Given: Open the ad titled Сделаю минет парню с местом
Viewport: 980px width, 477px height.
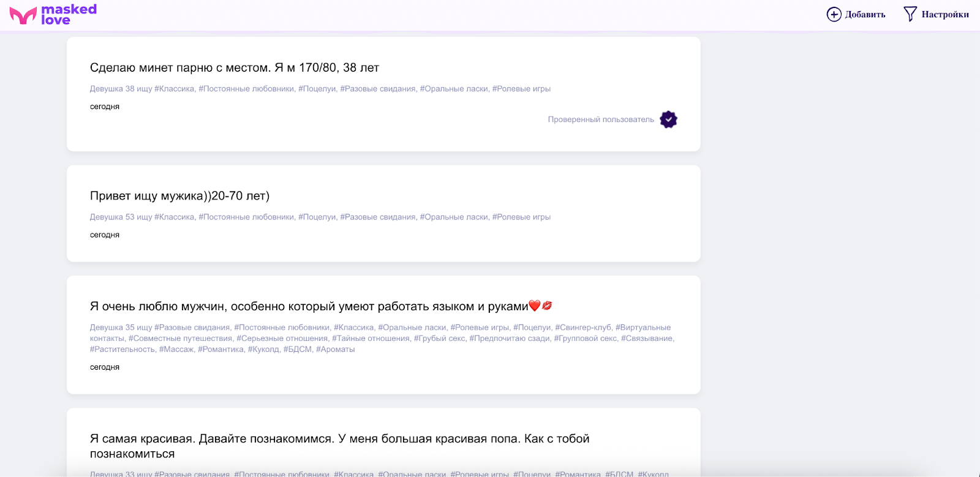Looking at the screenshot, I should (x=235, y=67).
